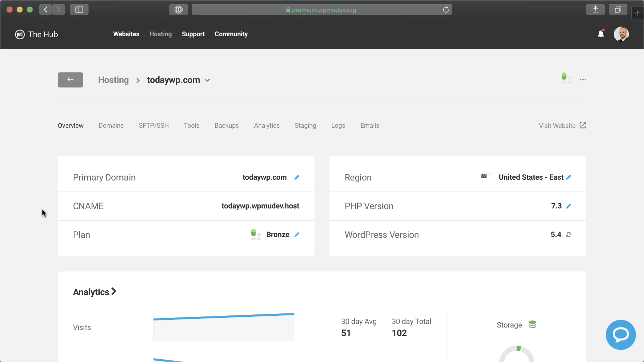The height and width of the screenshot is (362, 644).
Task: Click the United States flag icon
Action: (x=486, y=177)
